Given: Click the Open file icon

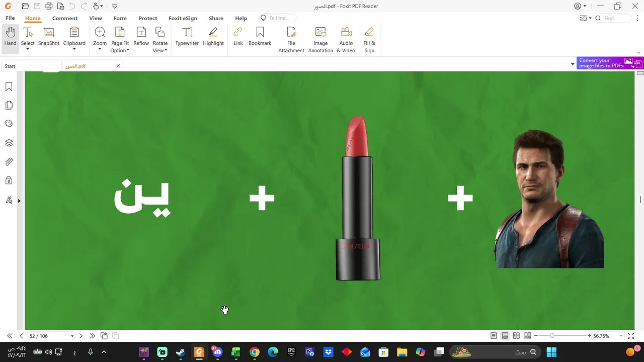Looking at the screenshot, I should [x=25, y=6].
